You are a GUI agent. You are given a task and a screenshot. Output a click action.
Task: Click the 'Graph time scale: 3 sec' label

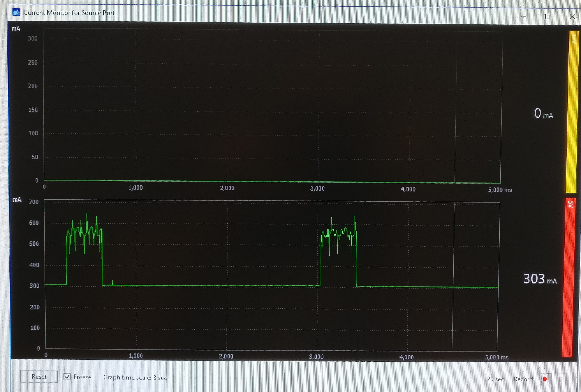coord(135,377)
